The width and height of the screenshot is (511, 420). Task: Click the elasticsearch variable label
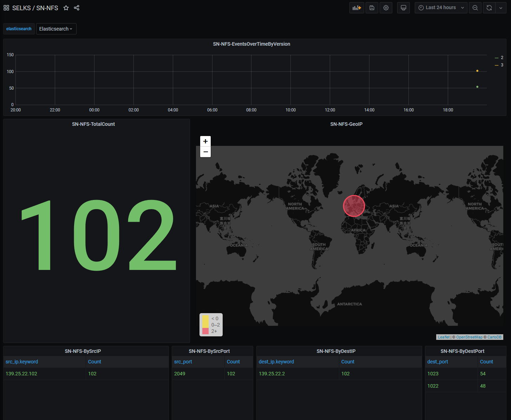[x=19, y=29]
